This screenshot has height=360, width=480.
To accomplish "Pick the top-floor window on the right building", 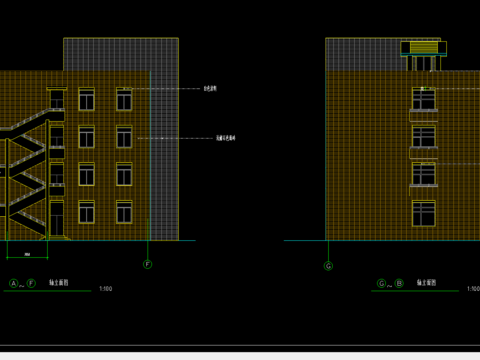I will tap(424, 99).
